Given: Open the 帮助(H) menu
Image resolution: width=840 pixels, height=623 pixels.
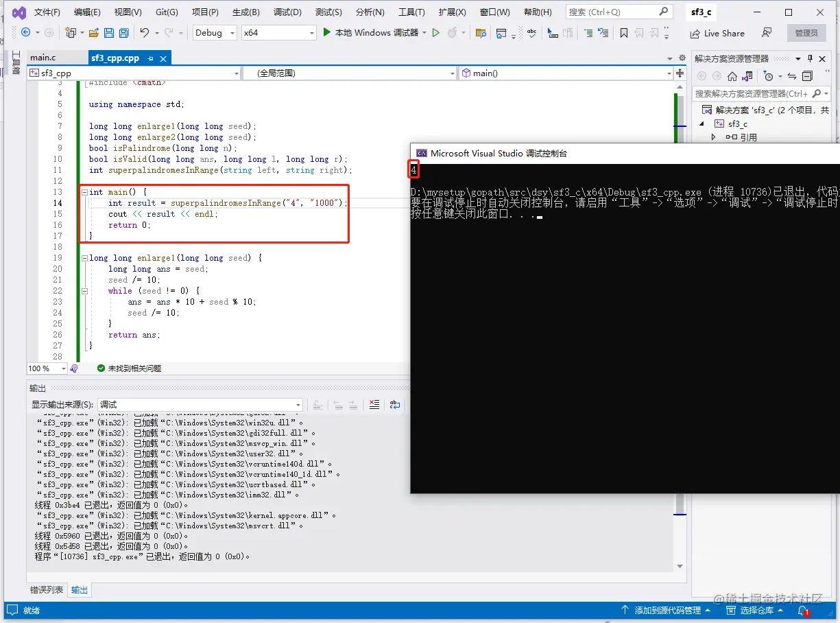Looking at the screenshot, I should [538, 12].
